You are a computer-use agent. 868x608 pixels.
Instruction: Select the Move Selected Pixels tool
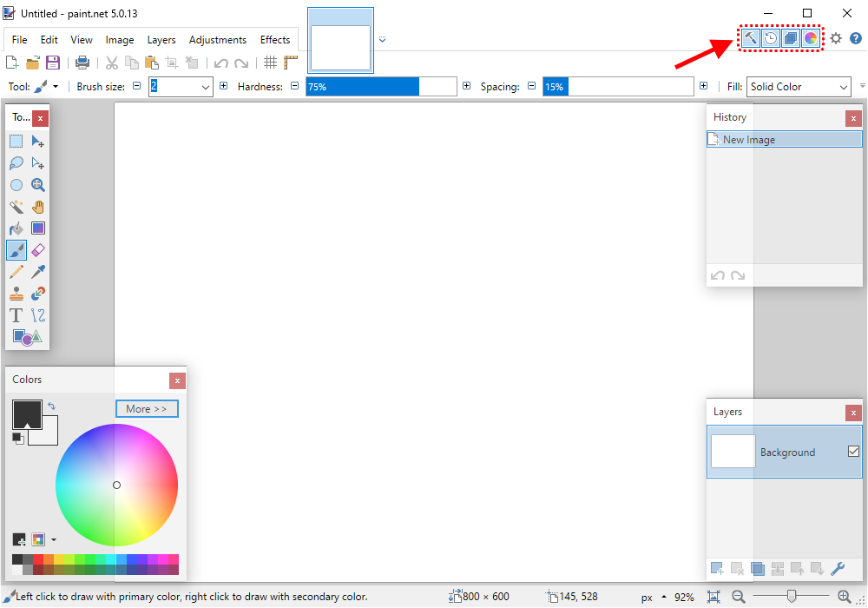pos(37,142)
